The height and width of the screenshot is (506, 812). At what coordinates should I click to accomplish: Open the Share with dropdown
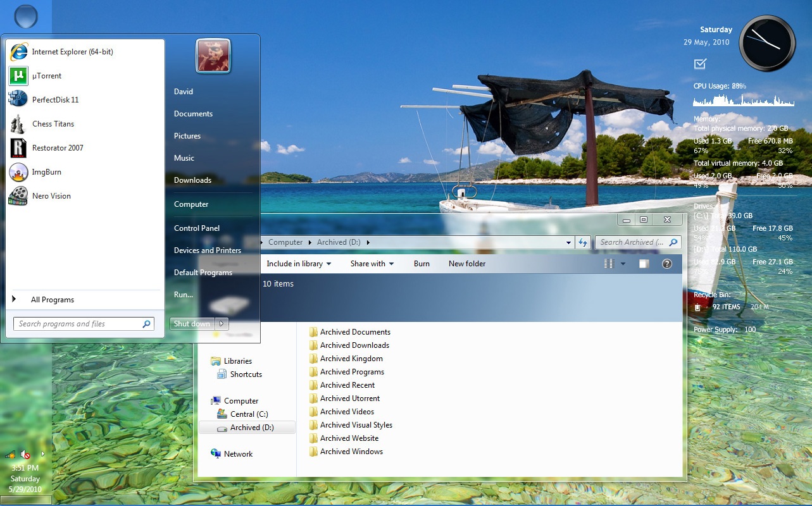[x=370, y=264]
